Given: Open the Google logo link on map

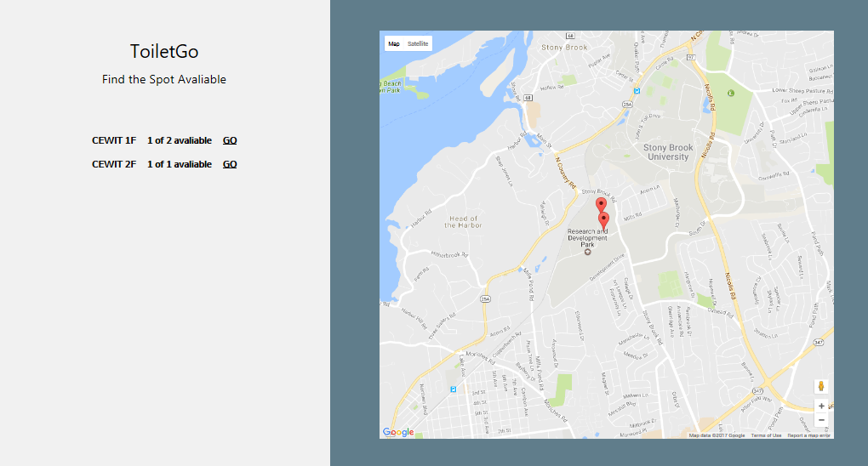Looking at the screenshot, I should pyautogui.click(x=398, y=432).
